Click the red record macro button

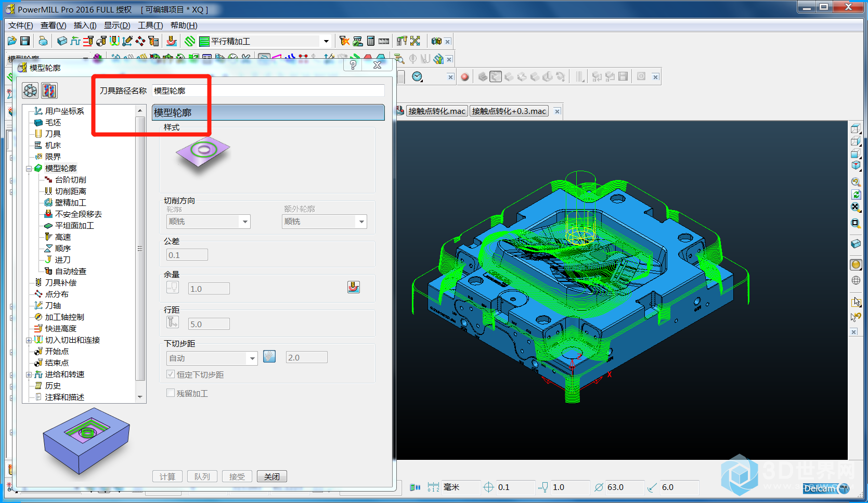[x=465, y=77]
